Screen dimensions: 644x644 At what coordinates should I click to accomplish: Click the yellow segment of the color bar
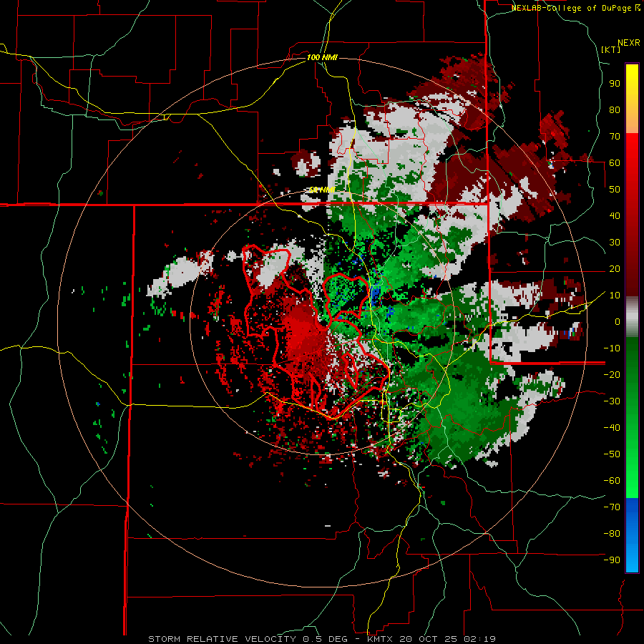pos(632,99)
